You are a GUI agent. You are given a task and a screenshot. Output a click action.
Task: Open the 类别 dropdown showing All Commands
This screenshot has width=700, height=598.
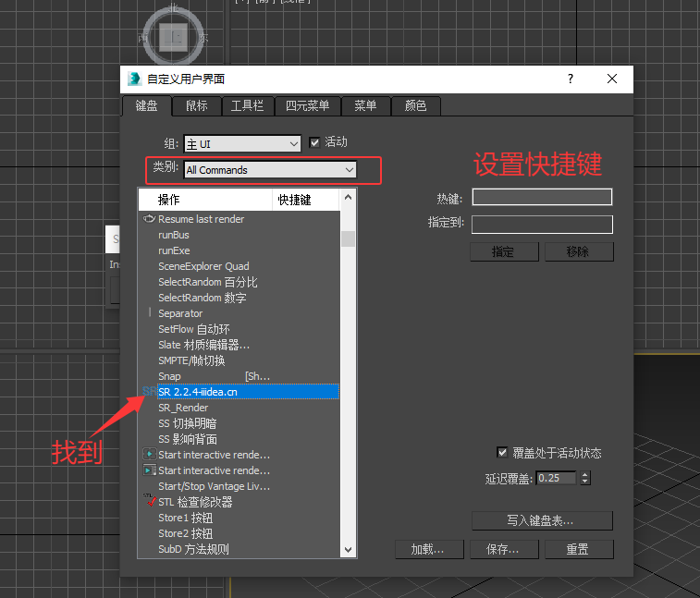pyautogui.click(x=270, y=169)
